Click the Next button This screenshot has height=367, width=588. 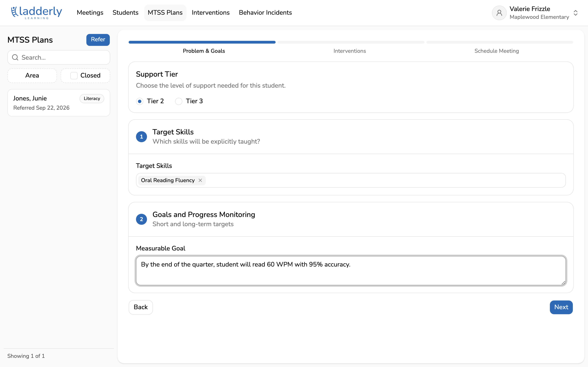(x=561, y=307)
